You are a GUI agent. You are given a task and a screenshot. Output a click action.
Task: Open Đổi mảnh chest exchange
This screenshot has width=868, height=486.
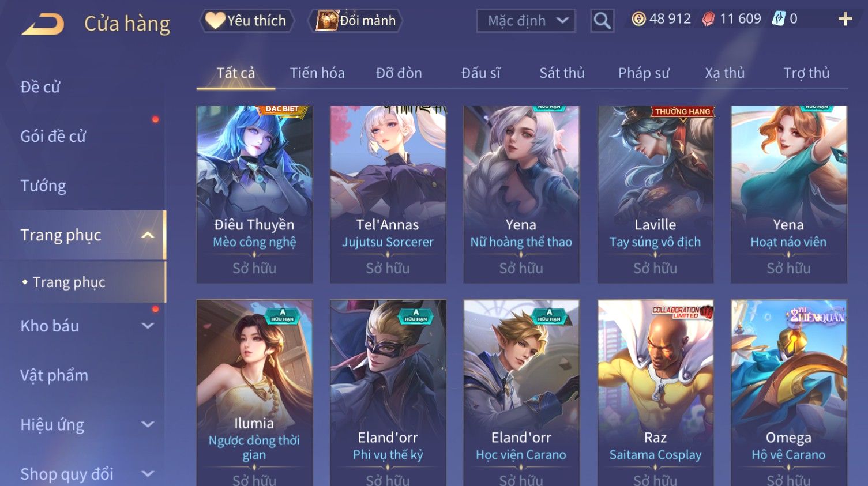click(356, 21)
